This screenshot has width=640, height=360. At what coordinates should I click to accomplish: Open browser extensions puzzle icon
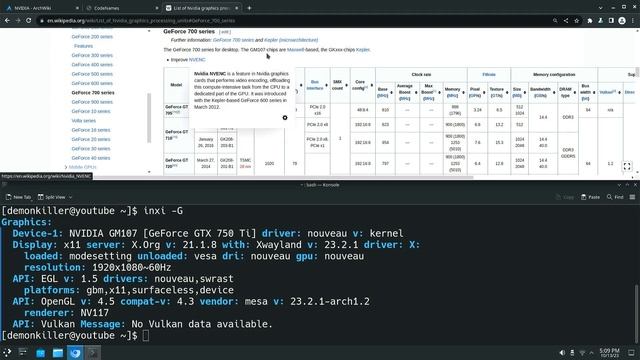coord(590,20)
